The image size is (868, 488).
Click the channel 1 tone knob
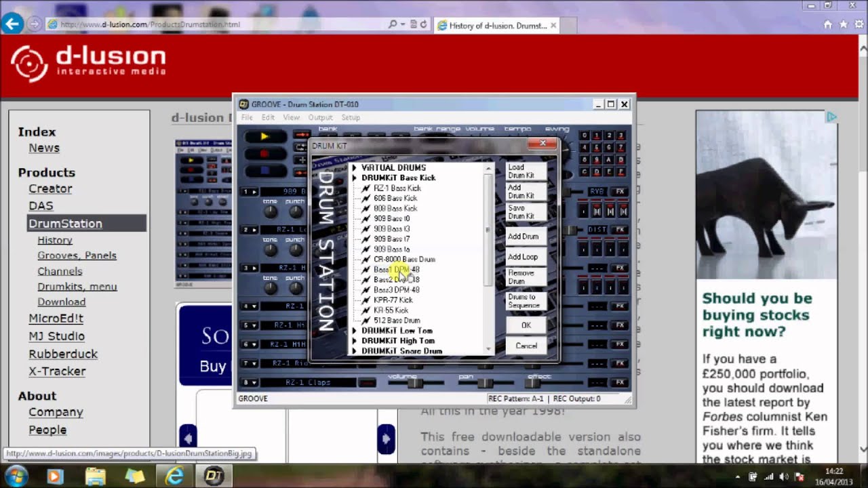270,211
